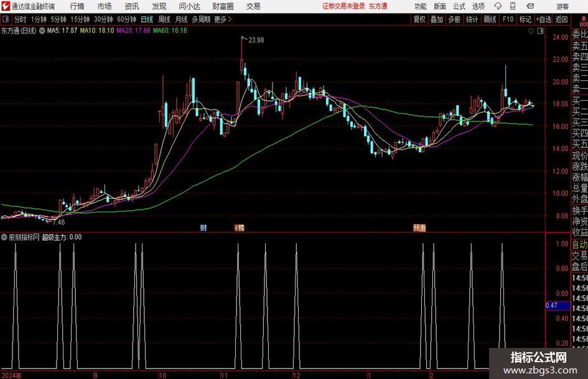This screenshot has width=588, height=379.
Task: Select the 日线 daily period tab
Action: (x=147, y=19)
